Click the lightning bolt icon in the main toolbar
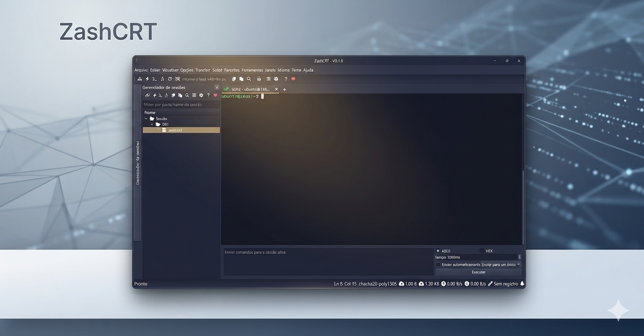Viewport: 644px width, 336px height. [147, 79]
